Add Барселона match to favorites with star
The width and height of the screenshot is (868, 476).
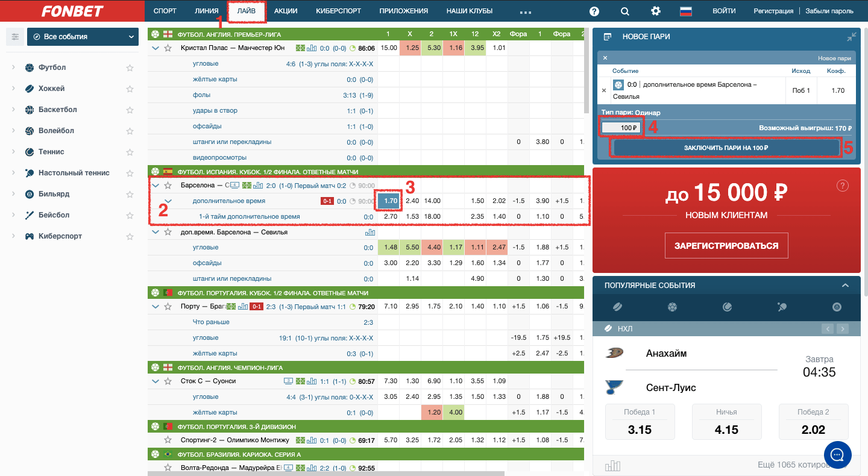click(x=168, y=186)
